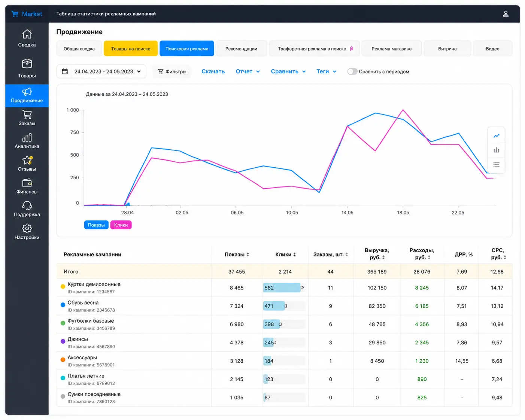Image resolution: width=525 pixels, height=420 pixels.
Task: Click expenses value 1 230 for Аксессуары
Action: (x=422, y=361)
